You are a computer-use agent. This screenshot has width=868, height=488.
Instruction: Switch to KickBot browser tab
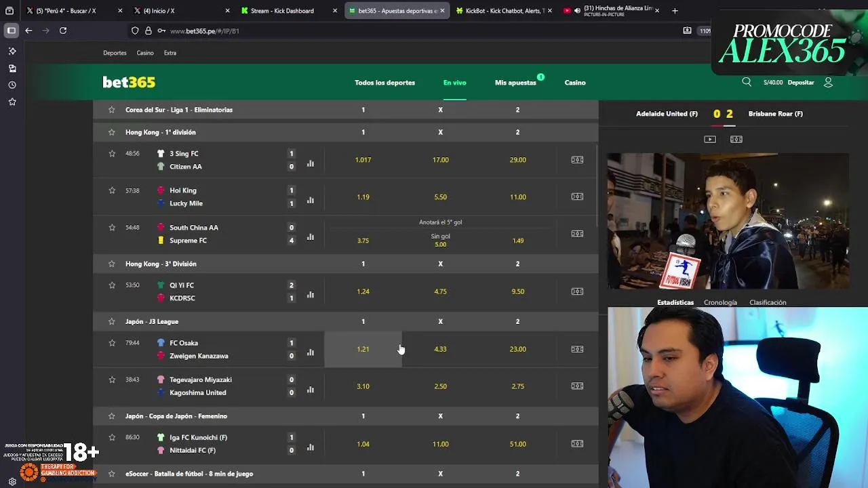(x=504, y=11)
